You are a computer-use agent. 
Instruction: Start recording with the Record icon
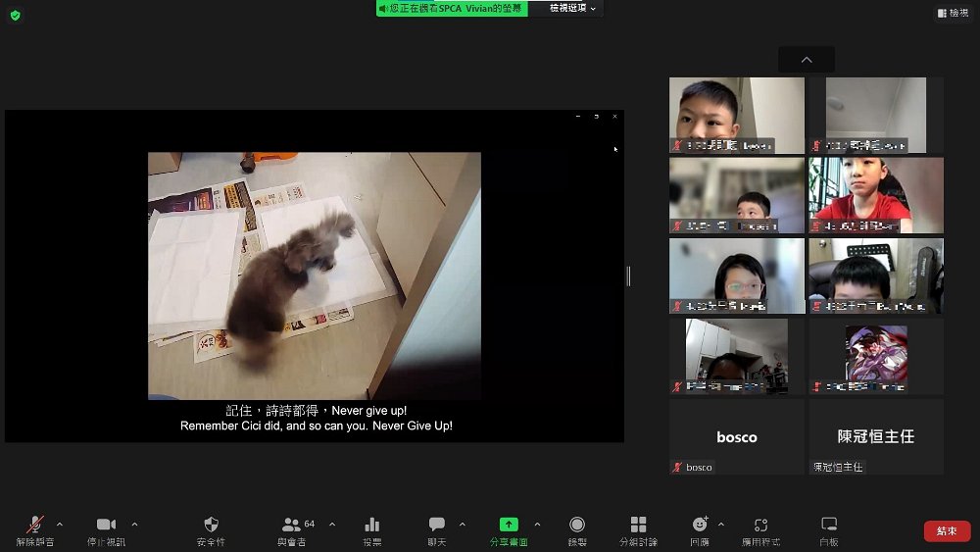click(577, 526)
